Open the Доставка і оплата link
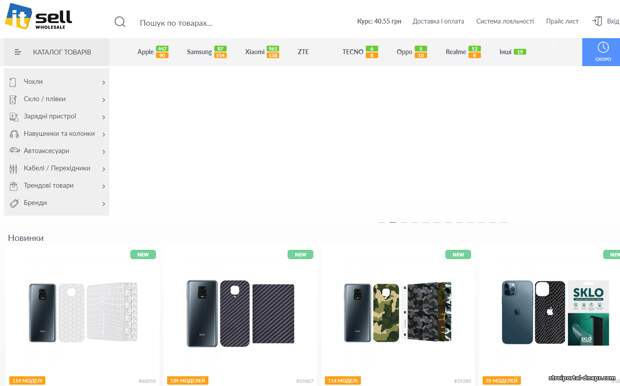Image resolution: width=620 pixels, height=386 pixels. pos(438,21)
